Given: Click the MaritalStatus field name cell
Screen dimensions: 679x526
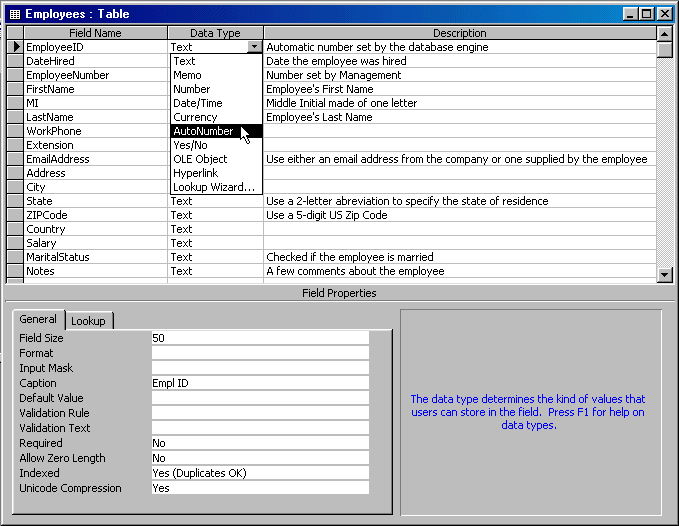Looking at the screenshot, I should [x=96, y=257].
